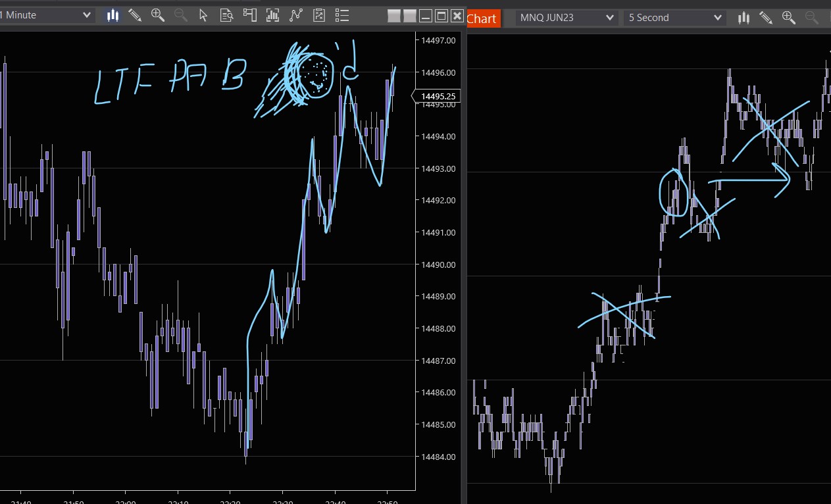Choose the cursor pointer tool
The height and width of the screenshot is (504, 831).
click(x=203, y=14)
